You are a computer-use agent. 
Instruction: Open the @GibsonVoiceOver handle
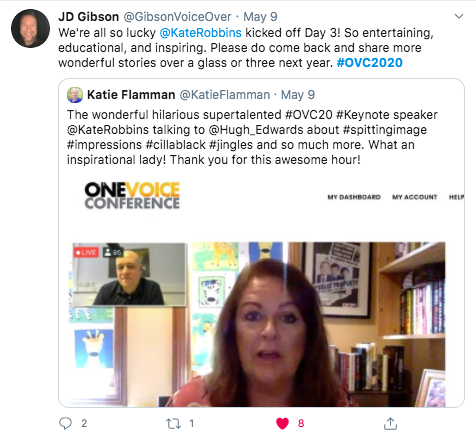click(177, 17)
